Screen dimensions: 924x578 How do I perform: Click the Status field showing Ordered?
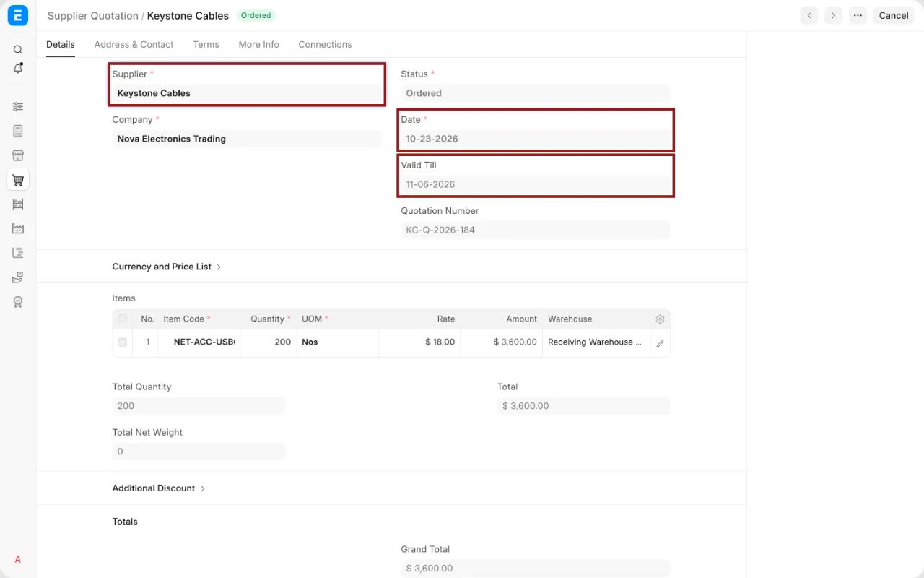tap(536, 93)
